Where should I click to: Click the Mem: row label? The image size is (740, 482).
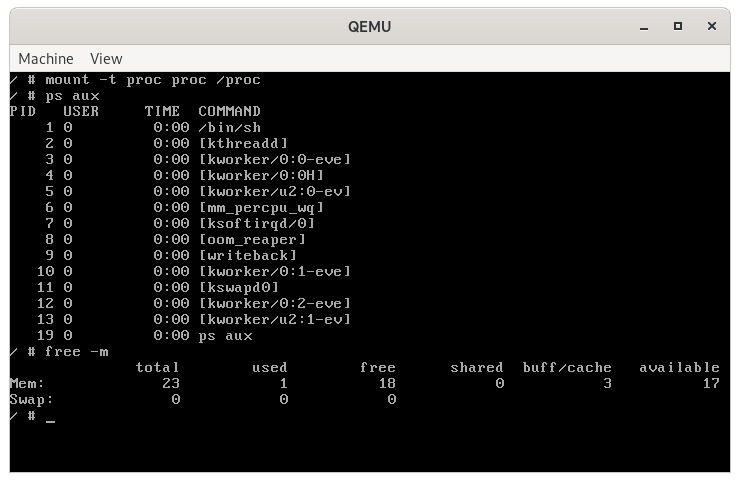coord(27,384)
